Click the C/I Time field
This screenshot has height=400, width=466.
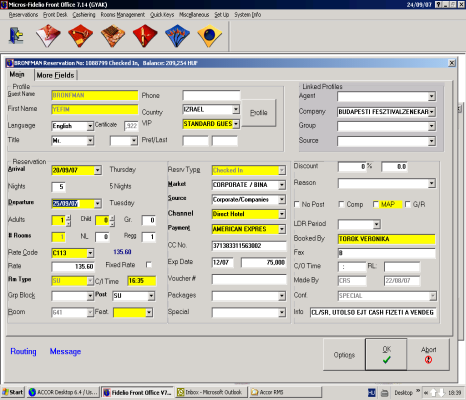(142, 281)
